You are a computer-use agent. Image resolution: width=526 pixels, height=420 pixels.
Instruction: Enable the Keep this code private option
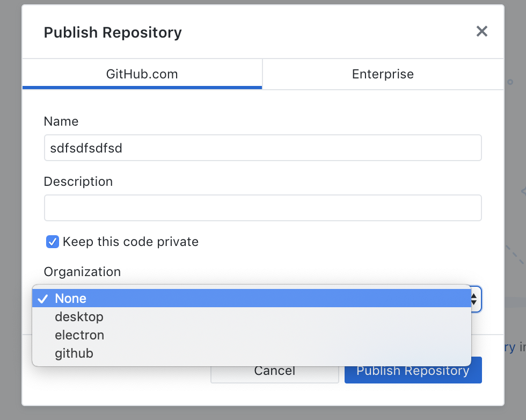pos(52,242)
